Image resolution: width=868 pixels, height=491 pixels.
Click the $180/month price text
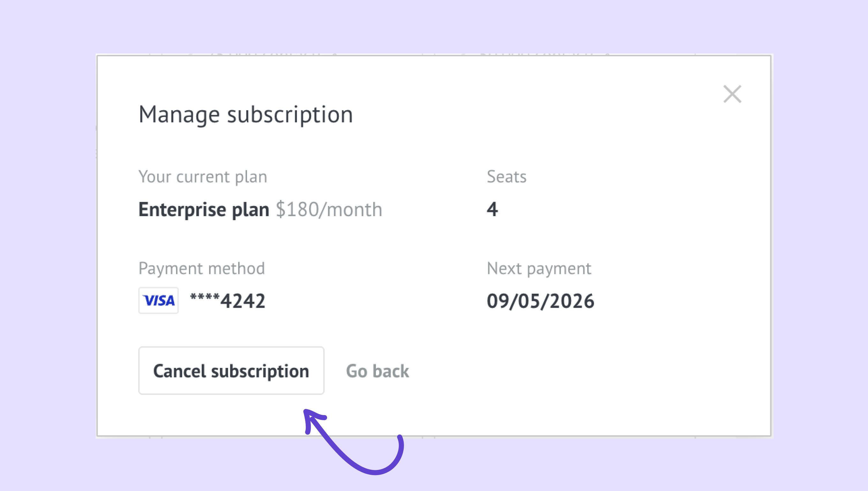(x=329, y=209)
